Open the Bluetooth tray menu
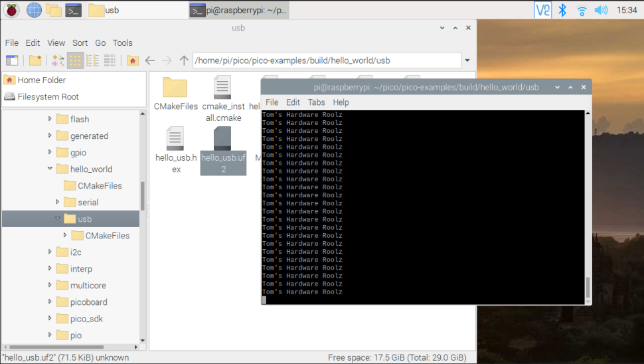644x364 pixels. [562, 10]
